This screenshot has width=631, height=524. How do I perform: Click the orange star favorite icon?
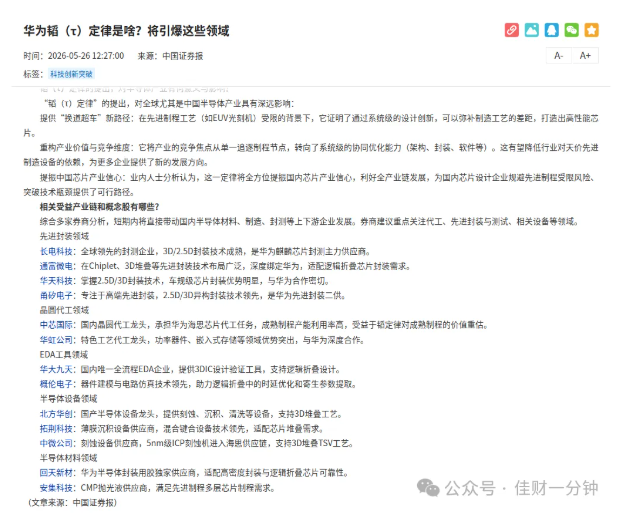(x=592, y=30)
